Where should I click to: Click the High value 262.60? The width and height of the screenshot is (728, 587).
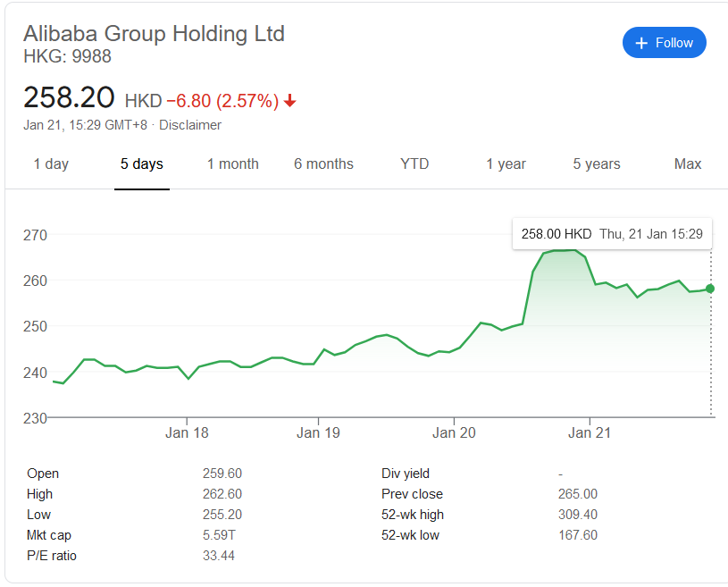click(222, 494)
